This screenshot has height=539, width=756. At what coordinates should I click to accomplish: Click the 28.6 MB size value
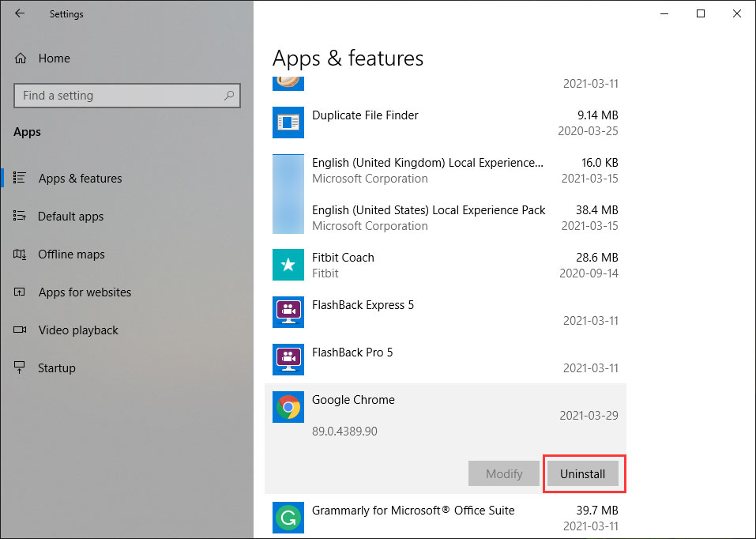pyautogui.click(x=596, y=258)
